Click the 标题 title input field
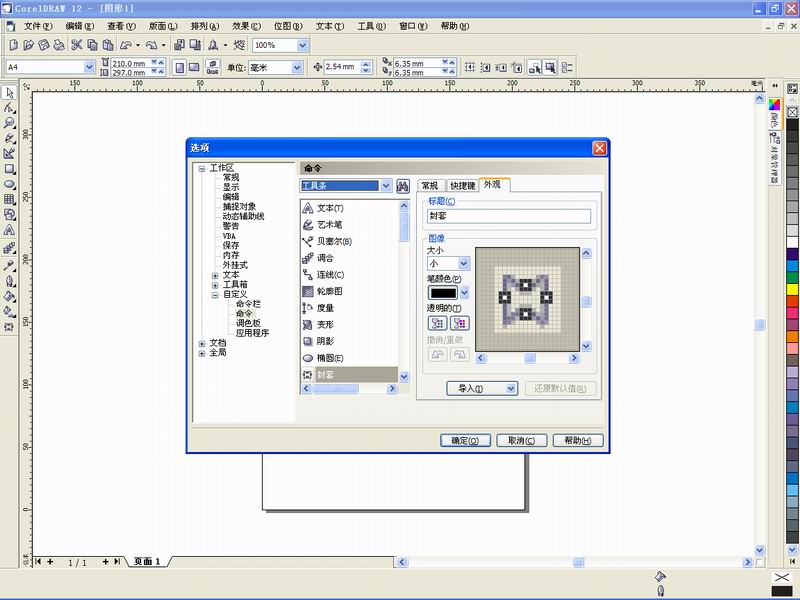 pos(509,216)
